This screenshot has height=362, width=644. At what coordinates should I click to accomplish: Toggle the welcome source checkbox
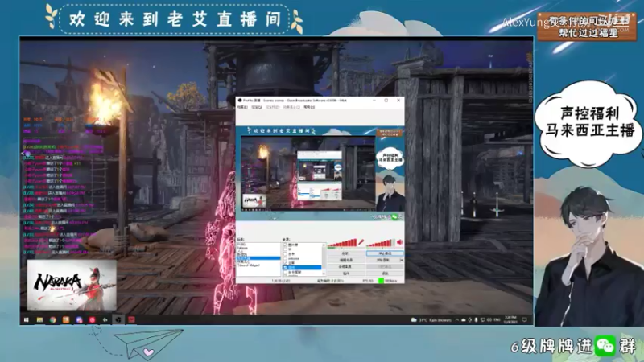pyautogui.click(x=285, y=258)
